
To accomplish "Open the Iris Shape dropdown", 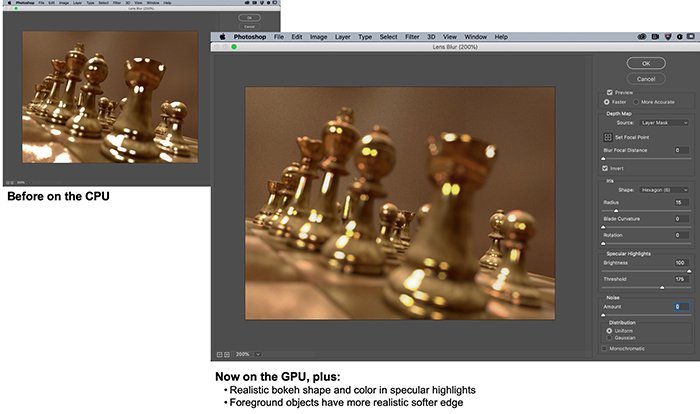I will click(664, 190).
